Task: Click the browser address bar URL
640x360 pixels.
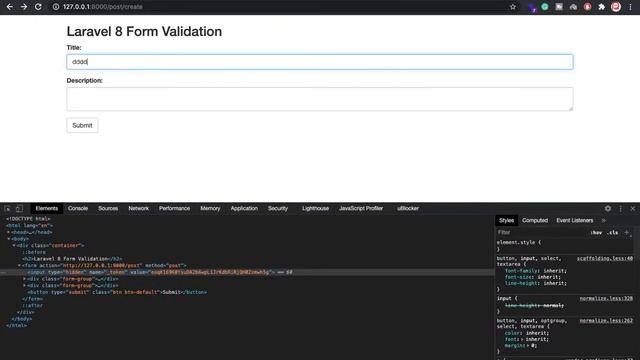Action: coord(103,7)
